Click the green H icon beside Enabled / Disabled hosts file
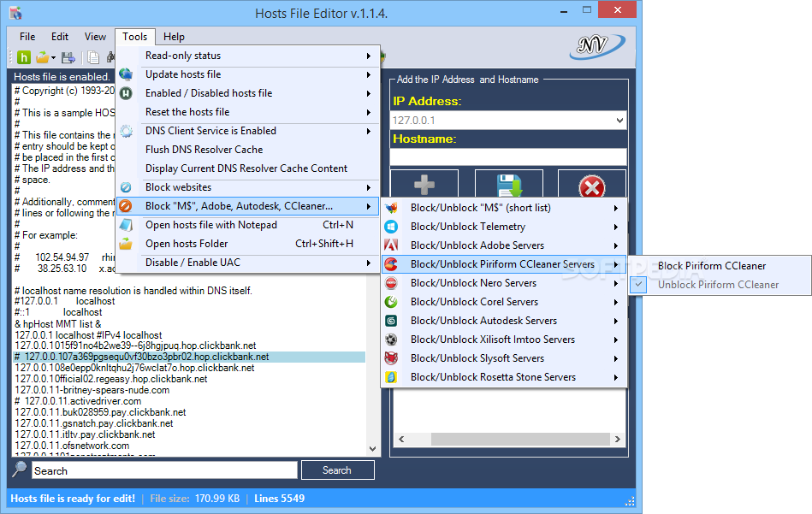This screenshot has width=812, height=514. 126,93
